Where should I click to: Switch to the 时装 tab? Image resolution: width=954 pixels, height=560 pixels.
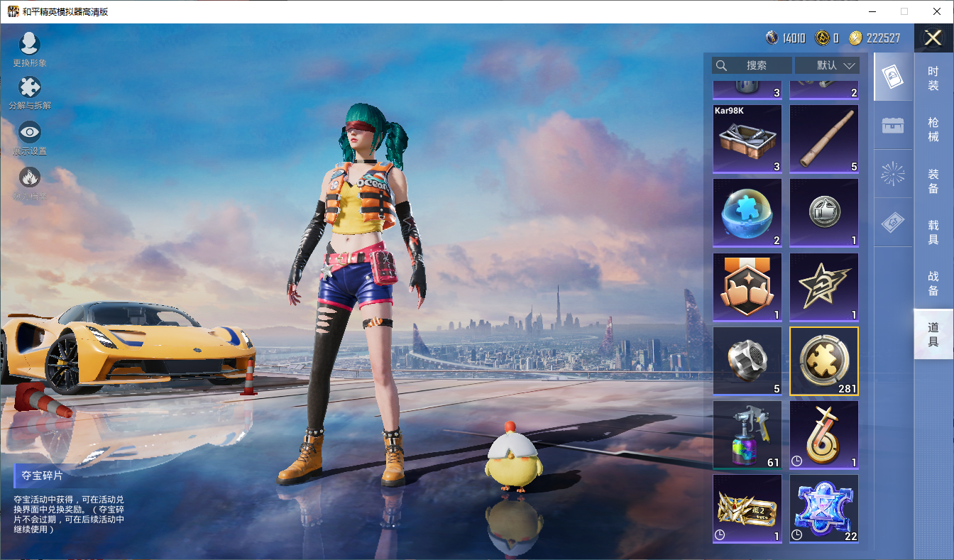pos(933,79)
